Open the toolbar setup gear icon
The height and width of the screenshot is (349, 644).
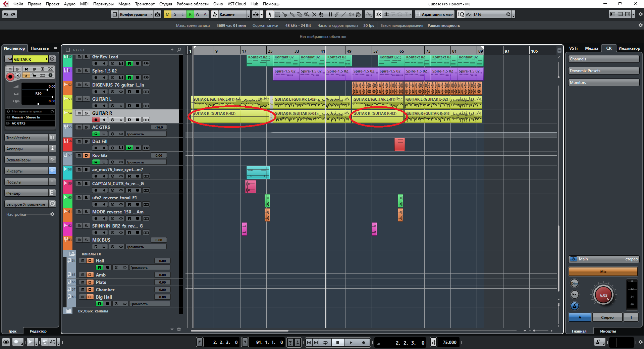coord(640,14)
